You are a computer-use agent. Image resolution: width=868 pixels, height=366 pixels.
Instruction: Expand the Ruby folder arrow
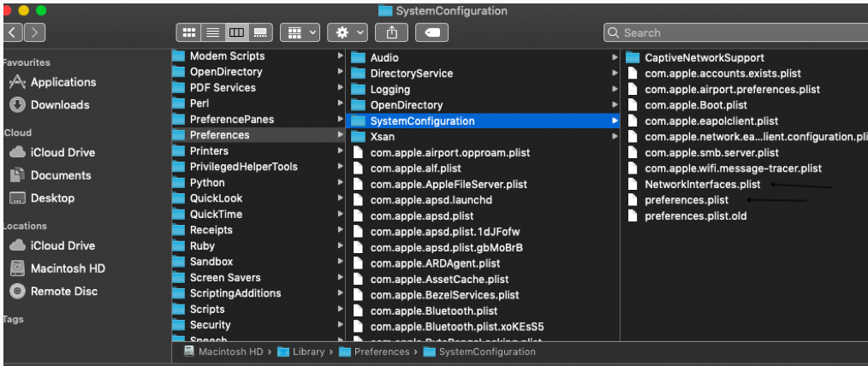(x=340, y=246)
